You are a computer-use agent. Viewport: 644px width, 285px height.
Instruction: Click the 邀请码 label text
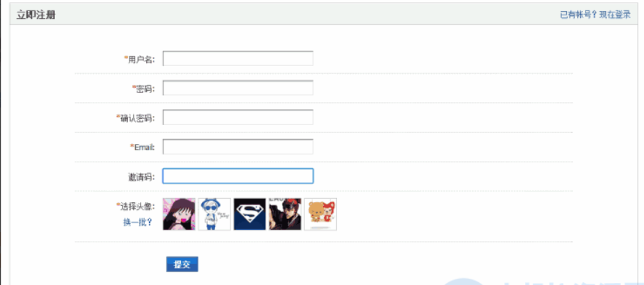(x=141, y=177)
